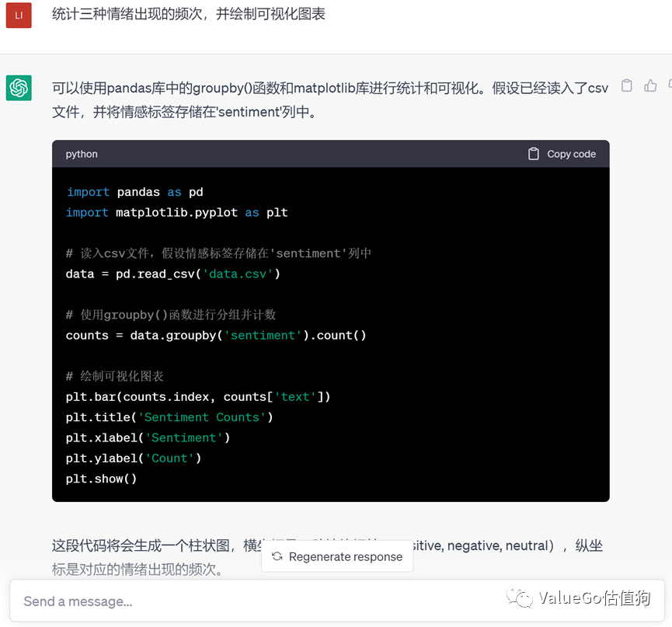Copy the response using the clipboard icon
Screen dimensions: 672x627
(626, 86)
